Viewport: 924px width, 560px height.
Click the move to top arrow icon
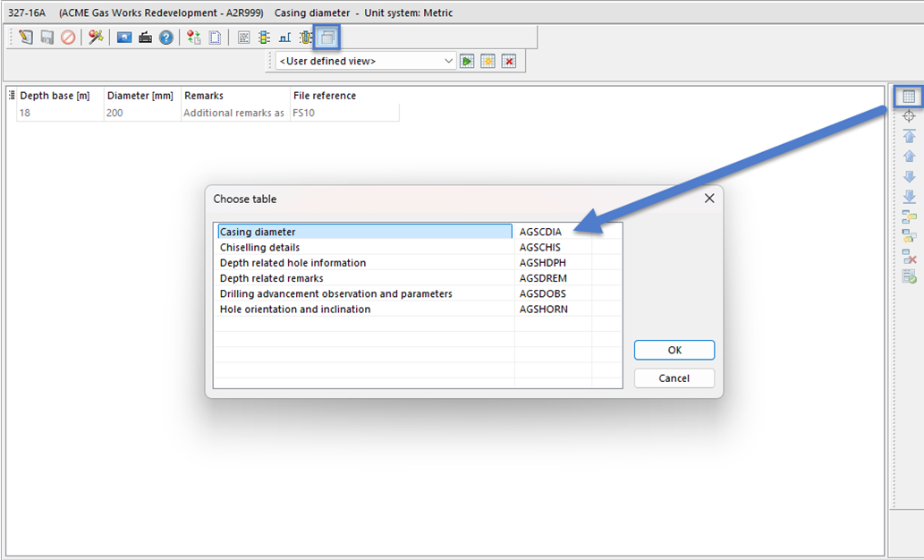point(909,136)
